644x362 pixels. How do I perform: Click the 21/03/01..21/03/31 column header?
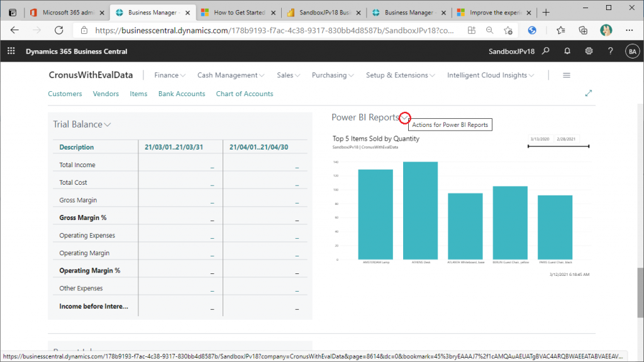point(174,147)
